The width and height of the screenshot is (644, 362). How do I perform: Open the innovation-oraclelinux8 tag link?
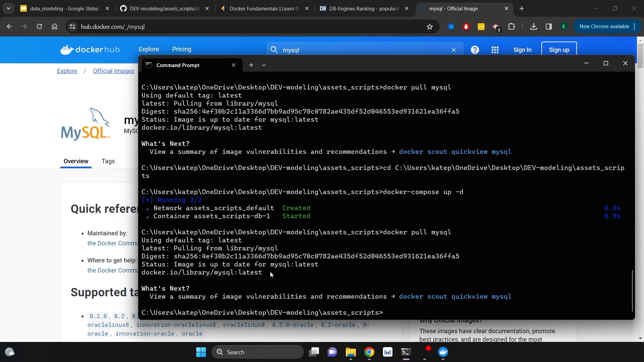[x=176, y=325]
